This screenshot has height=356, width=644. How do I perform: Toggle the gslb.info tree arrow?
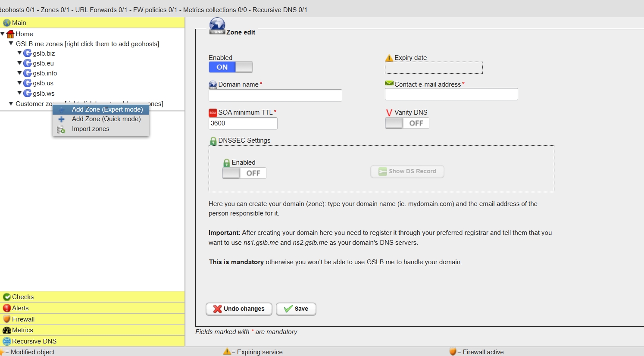[19, 73]
